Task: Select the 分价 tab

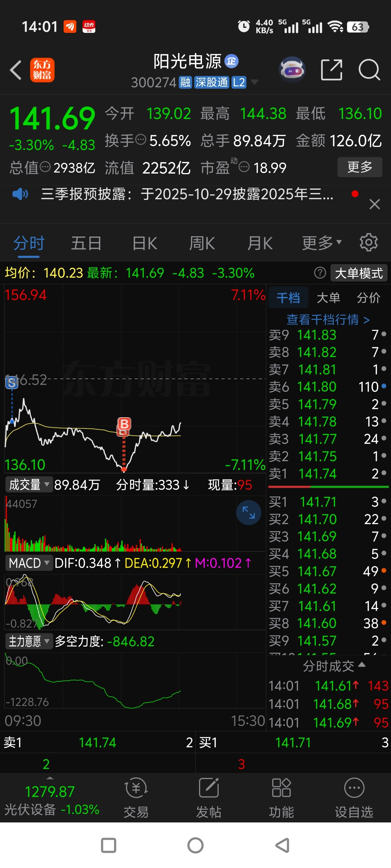Action: click(368, 298)
